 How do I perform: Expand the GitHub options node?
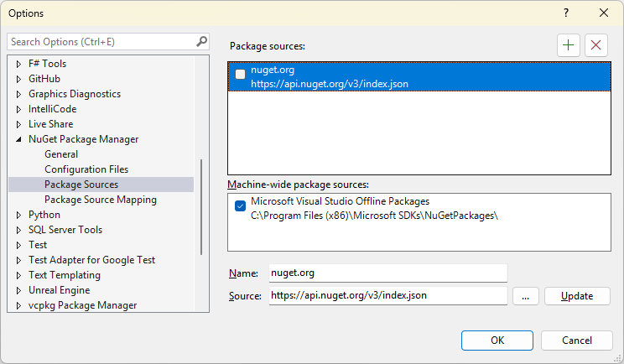tap(18, 79)
